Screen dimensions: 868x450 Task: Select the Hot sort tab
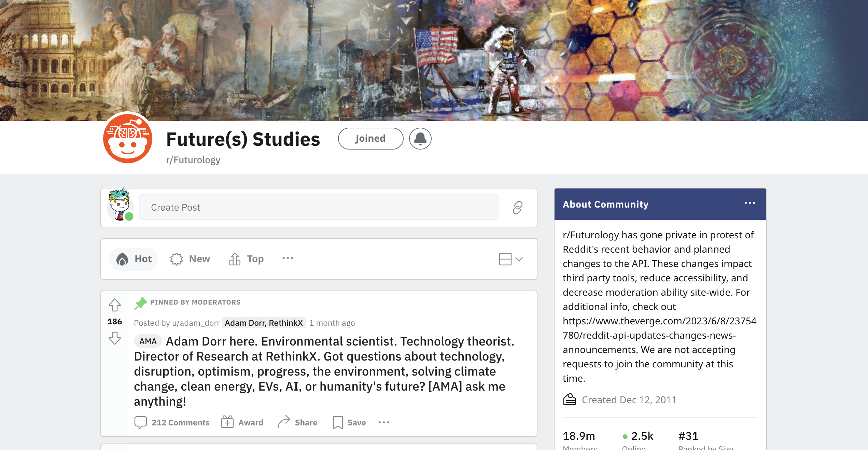pos(134,259)
